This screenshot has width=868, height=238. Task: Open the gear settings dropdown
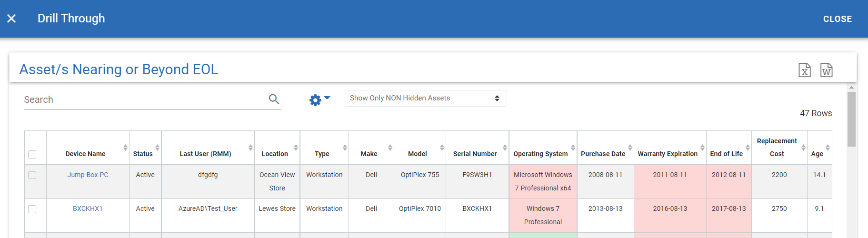[x=319, y=100]
